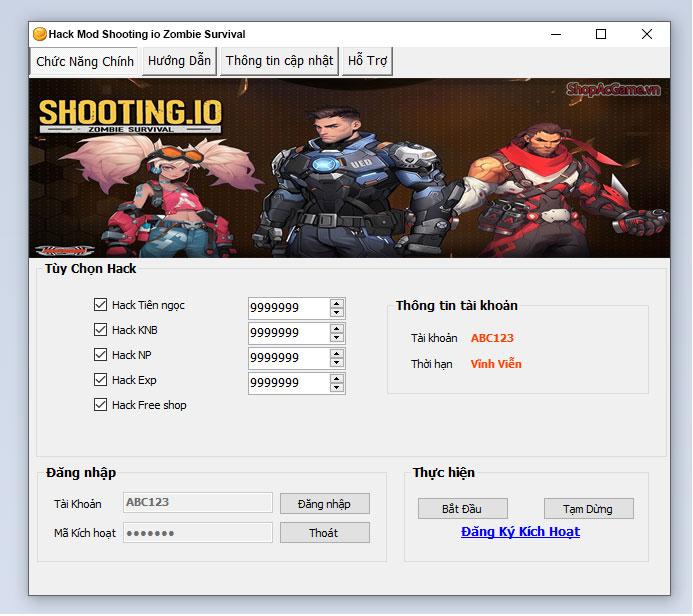Click the Đăng nhập button
Screen dimensions: 693x616
point(324,504)
